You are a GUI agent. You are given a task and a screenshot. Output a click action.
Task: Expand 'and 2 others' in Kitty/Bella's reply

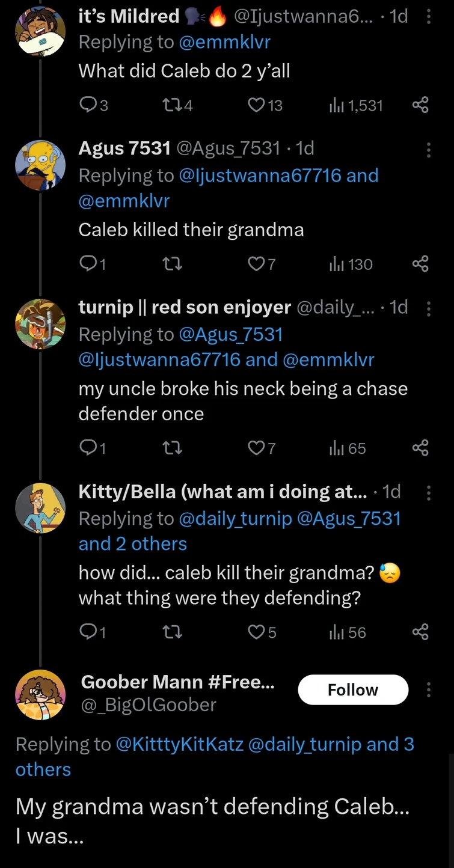click(x=133, y=543)
